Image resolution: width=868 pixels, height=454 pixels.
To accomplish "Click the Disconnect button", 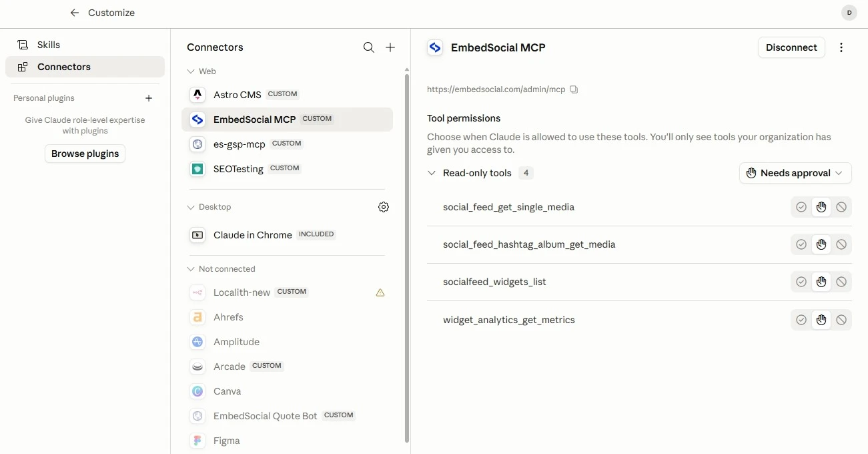I will pos(791,47).
